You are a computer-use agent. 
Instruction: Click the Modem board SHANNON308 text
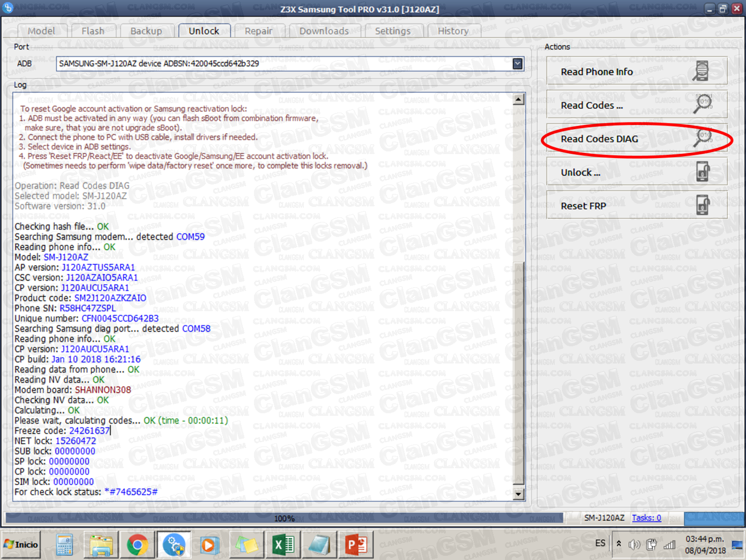[x=103, y=389]
